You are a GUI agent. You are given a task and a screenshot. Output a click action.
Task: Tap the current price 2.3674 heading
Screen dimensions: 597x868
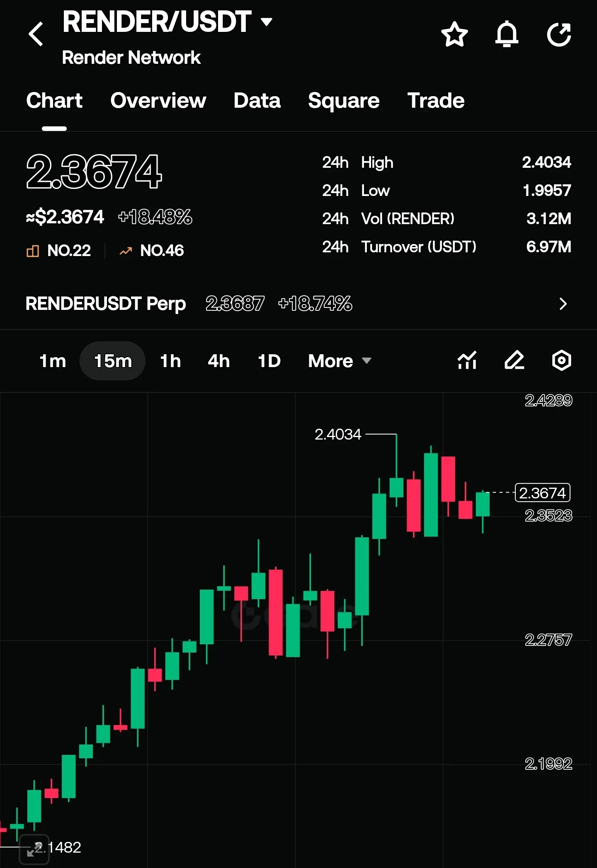coord(94,171)
